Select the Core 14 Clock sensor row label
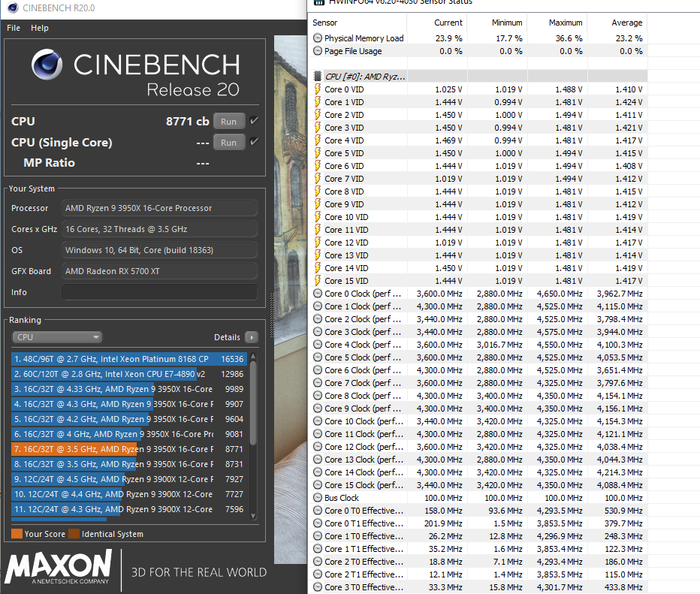Screen dimensions: 700x594 364,472
